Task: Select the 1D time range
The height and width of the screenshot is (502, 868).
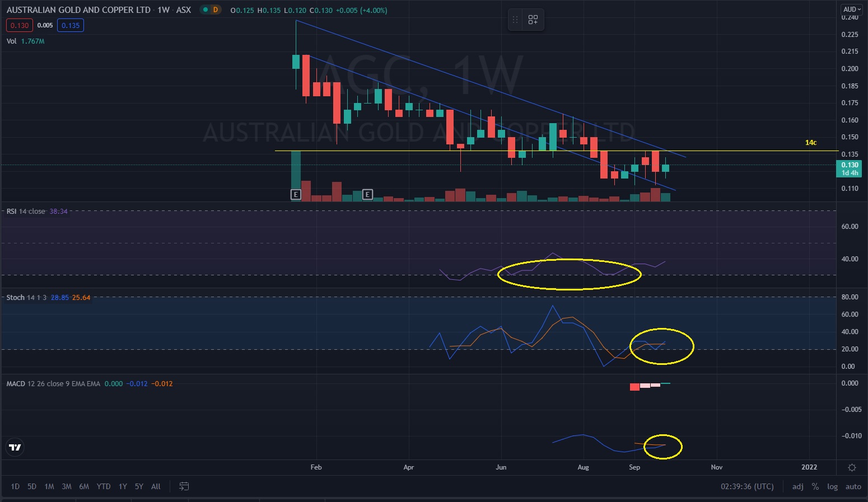Action: tap(15, 486)
